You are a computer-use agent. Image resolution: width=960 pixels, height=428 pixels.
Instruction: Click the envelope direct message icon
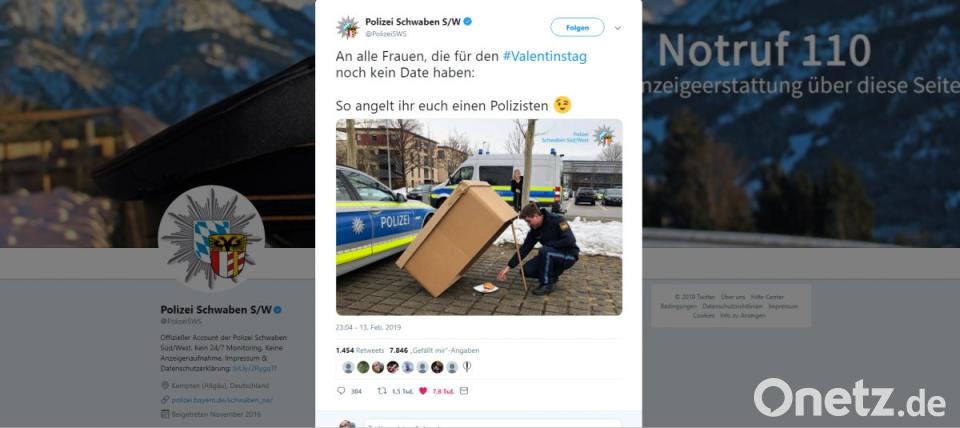tap(463, 391)
